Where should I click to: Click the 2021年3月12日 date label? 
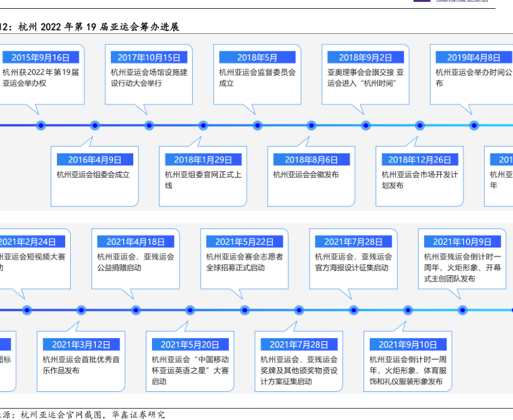81,344
